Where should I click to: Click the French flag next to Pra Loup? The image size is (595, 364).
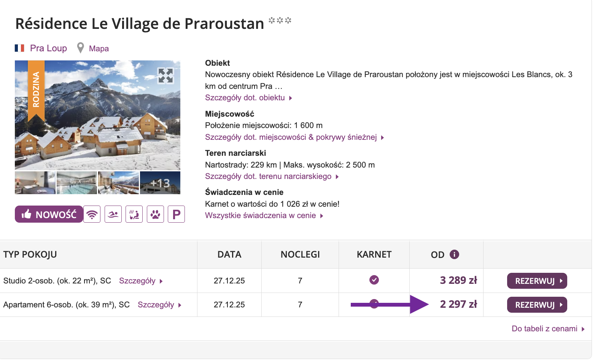pos(19,47)
